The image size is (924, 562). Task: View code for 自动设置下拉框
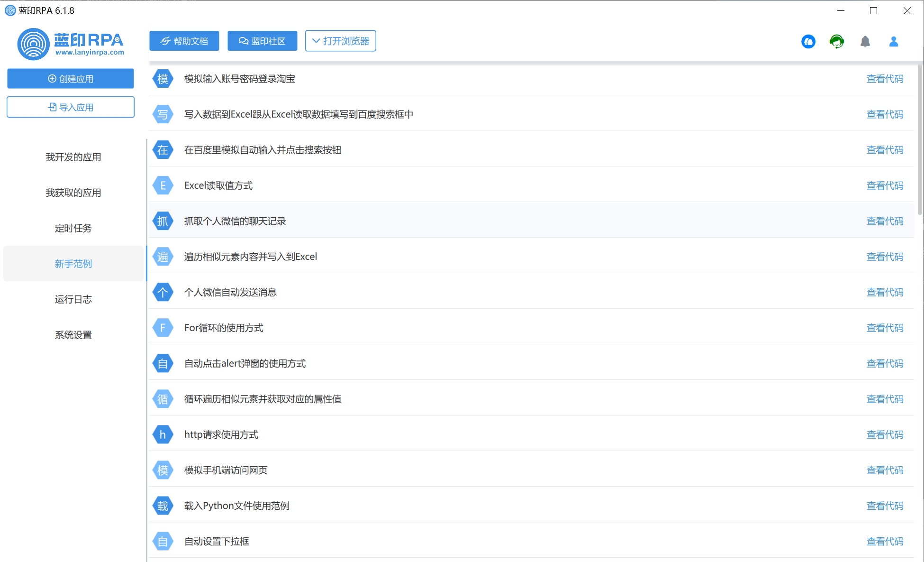[885, 541]
